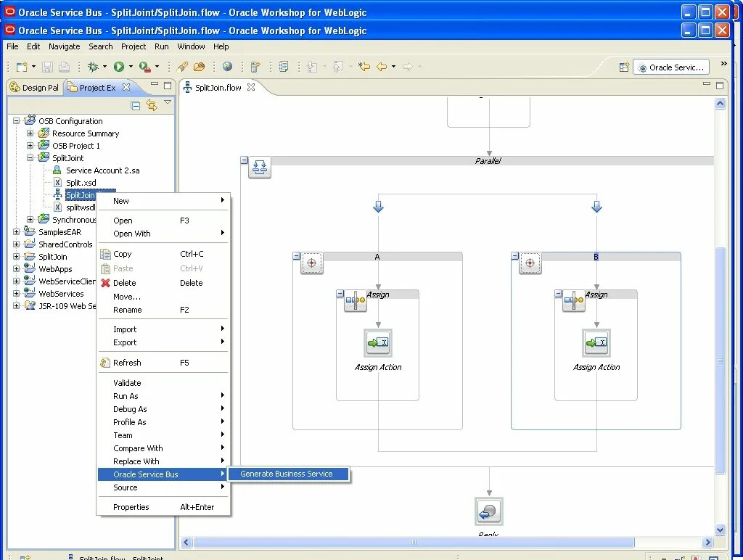
Task: Open Run toolbar button dropdown arrow
Action: (131, 67)
